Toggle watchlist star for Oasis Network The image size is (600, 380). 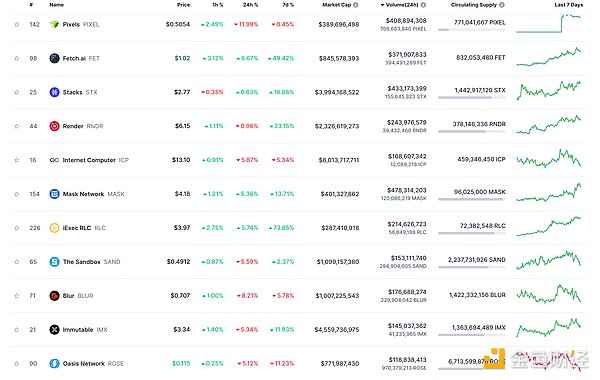click(x=16, y=364)
